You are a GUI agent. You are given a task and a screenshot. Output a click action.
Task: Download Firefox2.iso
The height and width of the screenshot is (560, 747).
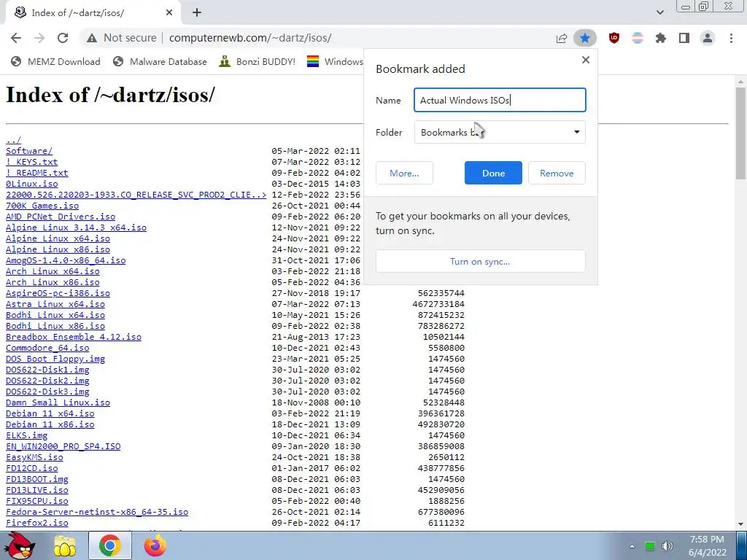point(37,524)
